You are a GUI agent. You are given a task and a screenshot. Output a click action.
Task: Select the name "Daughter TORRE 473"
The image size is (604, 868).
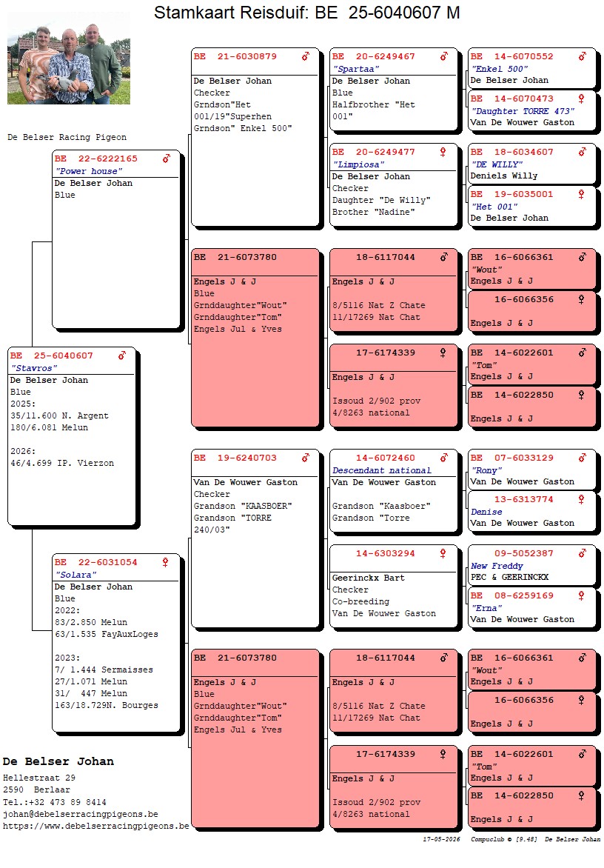pyautogui.click(x=523, y=111)
